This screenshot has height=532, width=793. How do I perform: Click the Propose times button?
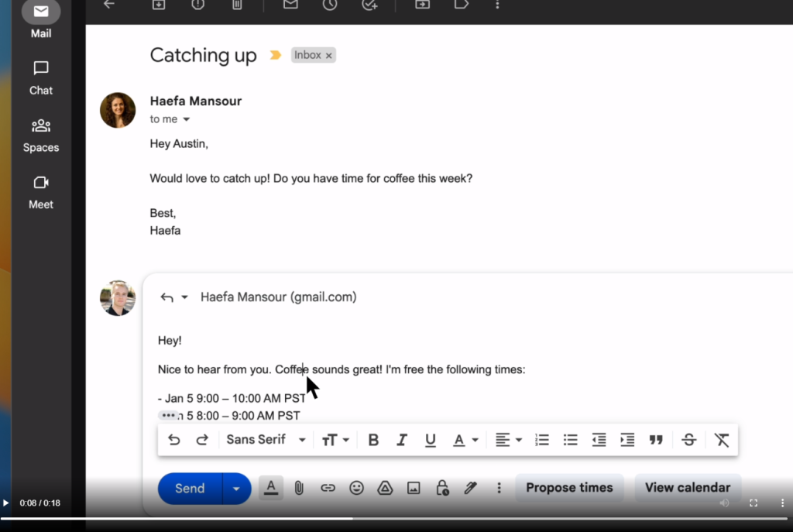coord(569,488)
